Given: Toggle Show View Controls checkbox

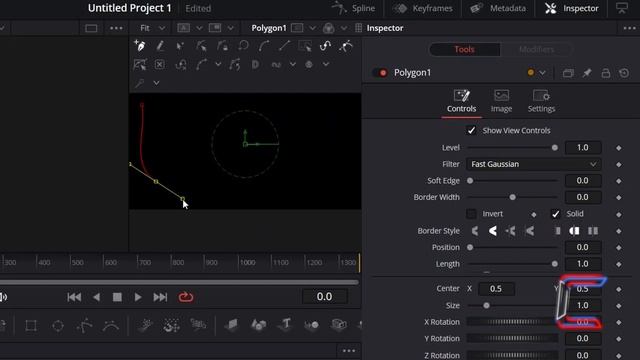Looking at the screenshot, I should tap(471, 130).
